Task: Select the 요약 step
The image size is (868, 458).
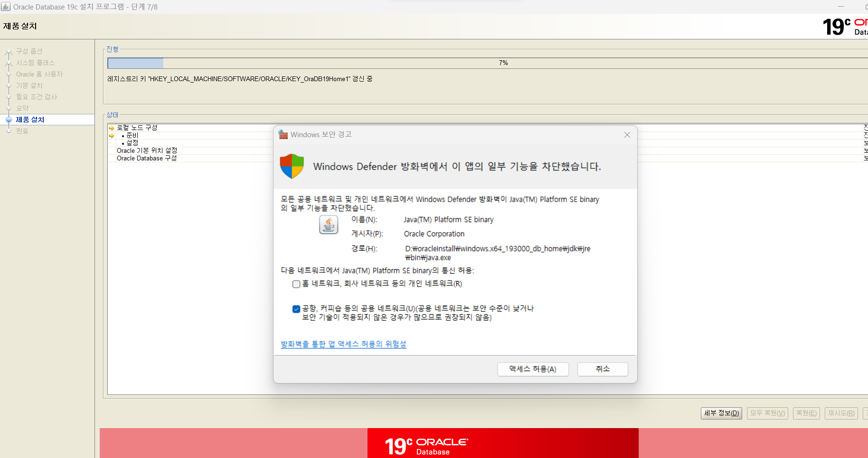Action: 22,108
